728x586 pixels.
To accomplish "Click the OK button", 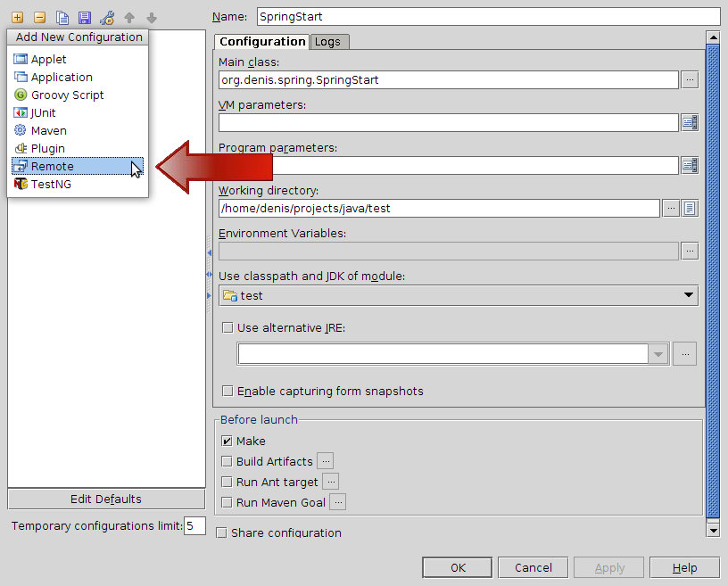I will [458, 567].
